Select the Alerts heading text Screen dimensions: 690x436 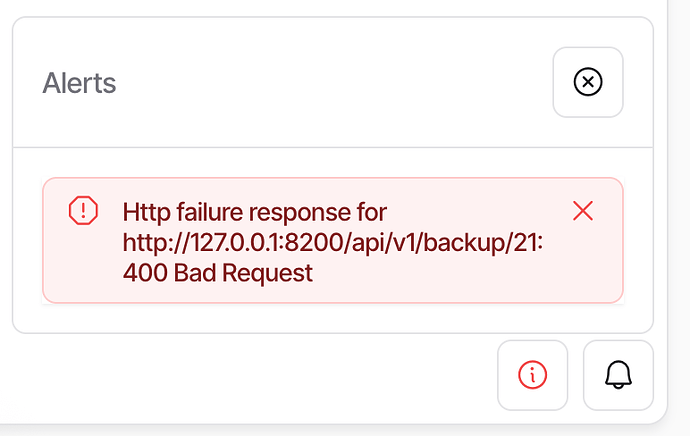[x=79, y=83]
